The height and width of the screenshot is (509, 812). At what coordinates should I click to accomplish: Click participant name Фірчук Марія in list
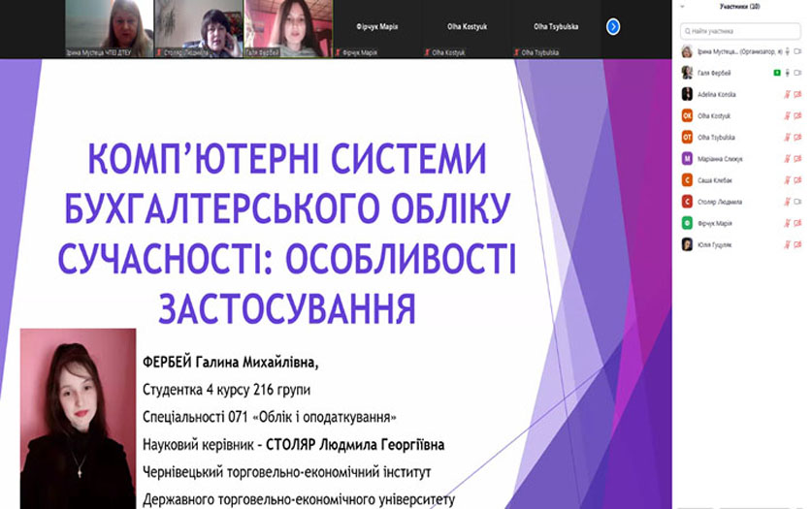715,223
